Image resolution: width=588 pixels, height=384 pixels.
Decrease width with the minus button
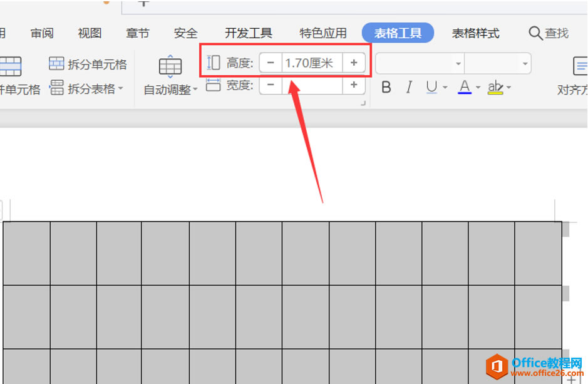tap(271, 85)
